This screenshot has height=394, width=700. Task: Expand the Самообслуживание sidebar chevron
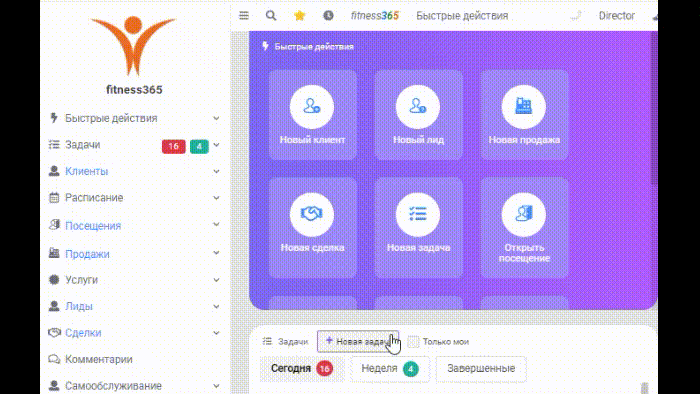[x=216, y=386]
